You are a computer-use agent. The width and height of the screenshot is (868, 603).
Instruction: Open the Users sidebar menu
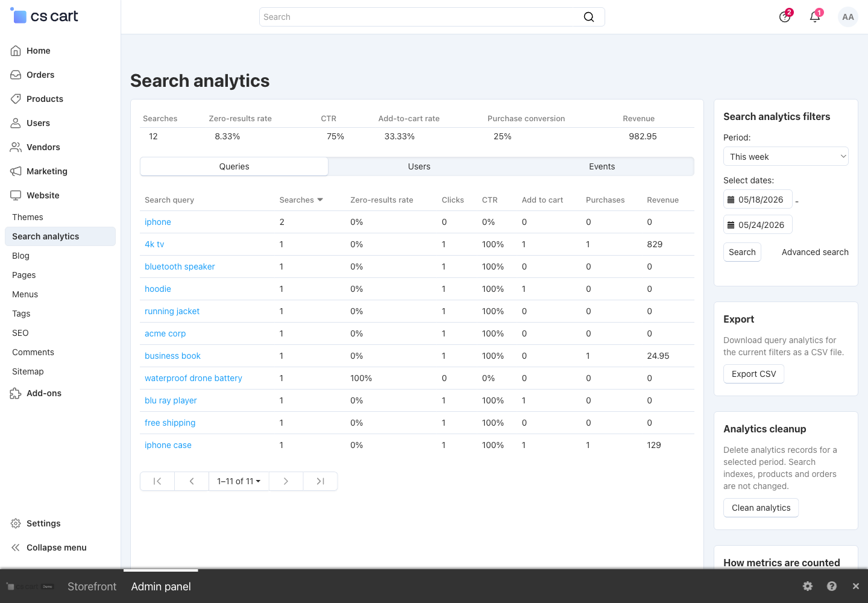coord(38,123)
